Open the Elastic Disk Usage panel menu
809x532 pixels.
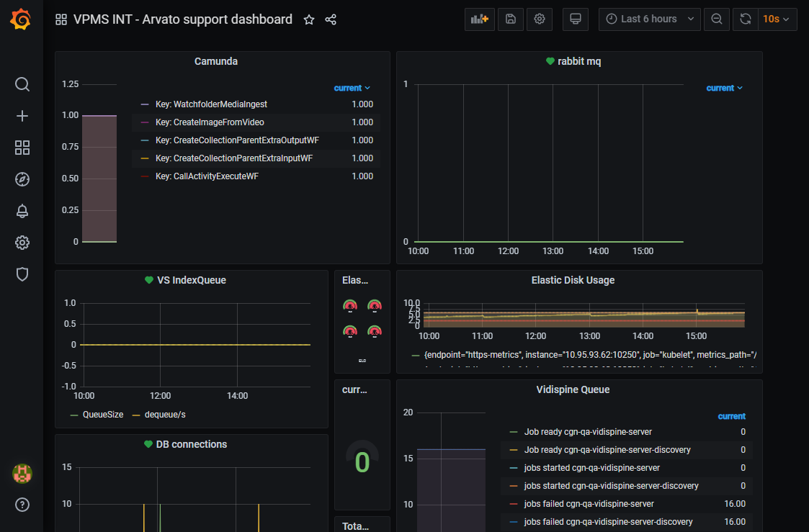[x=573, y=280]
